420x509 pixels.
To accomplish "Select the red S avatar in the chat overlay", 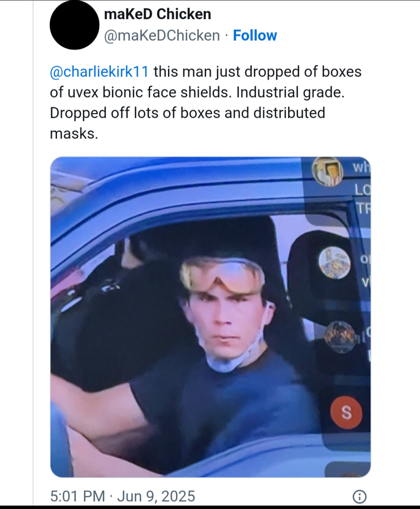I will click(x=346, y=412).
